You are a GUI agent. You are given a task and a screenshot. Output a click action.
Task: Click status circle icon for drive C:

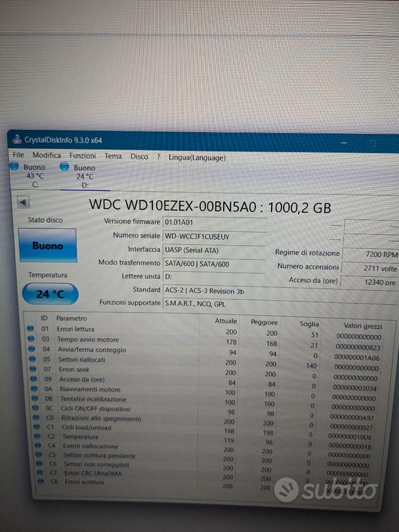coord(15,166)
